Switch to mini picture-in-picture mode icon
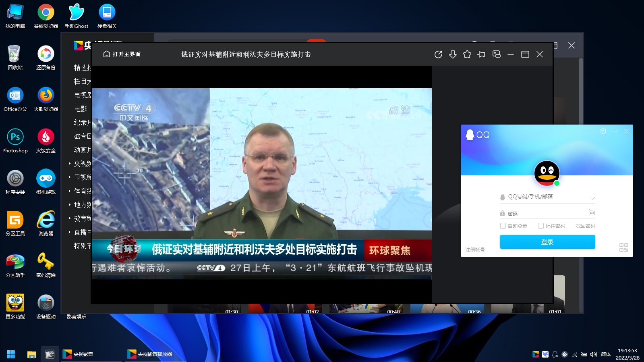 coord(497,54)
